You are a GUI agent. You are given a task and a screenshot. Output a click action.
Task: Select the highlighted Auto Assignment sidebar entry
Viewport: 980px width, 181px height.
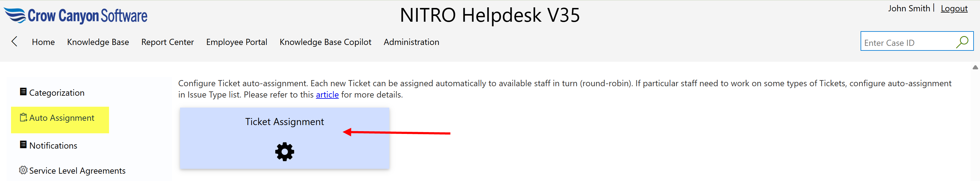62,118
